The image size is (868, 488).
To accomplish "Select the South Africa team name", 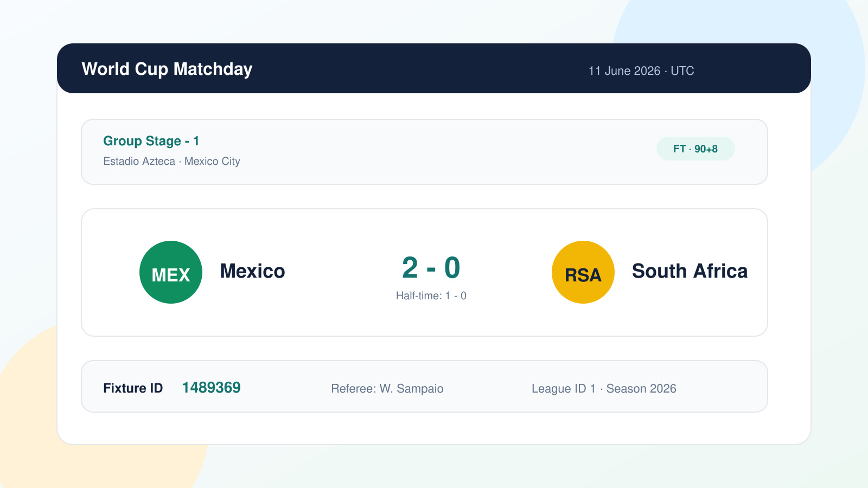I will point(690,271).
